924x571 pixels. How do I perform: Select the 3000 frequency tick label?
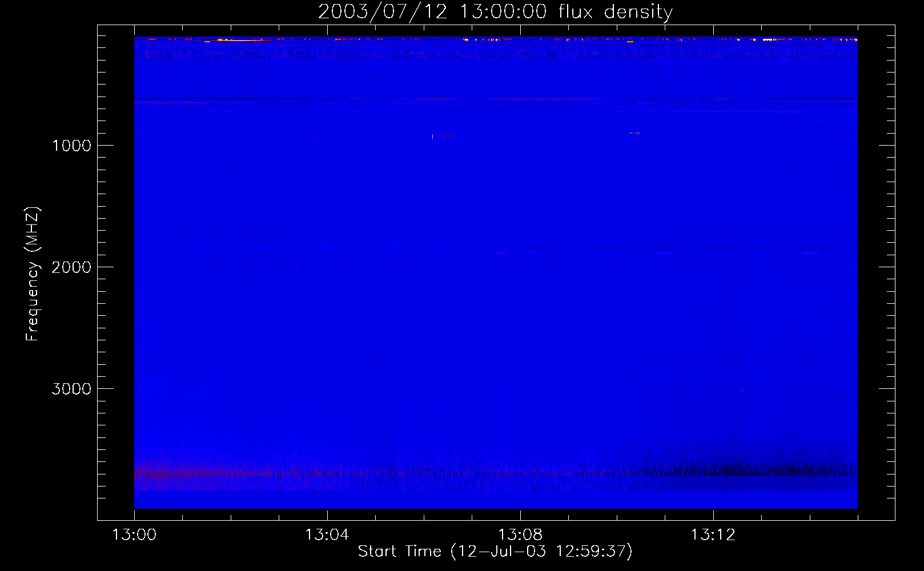[x=71, y=389]
